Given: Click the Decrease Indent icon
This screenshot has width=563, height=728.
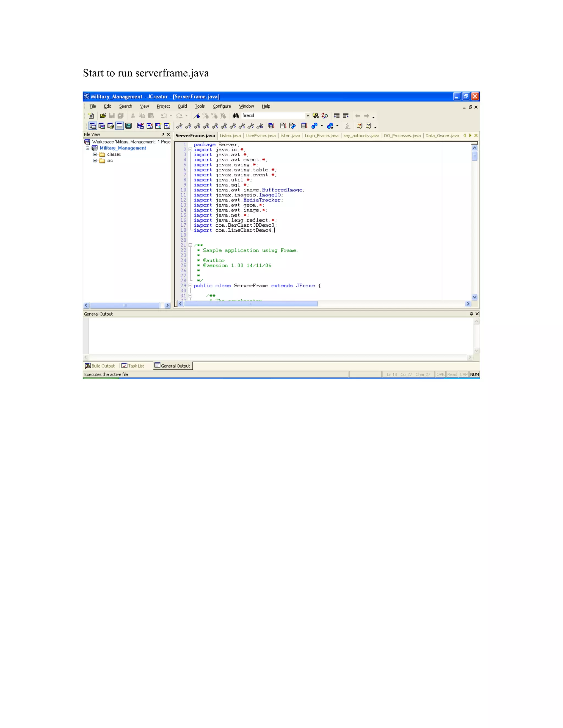Looking at the screenshot, I should pos(346,116).
